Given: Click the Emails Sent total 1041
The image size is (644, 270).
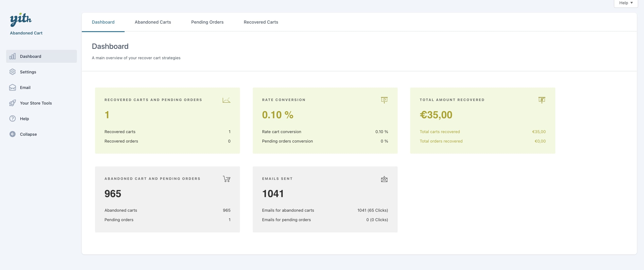Looking at the screenshot, I should coord(273,194).
